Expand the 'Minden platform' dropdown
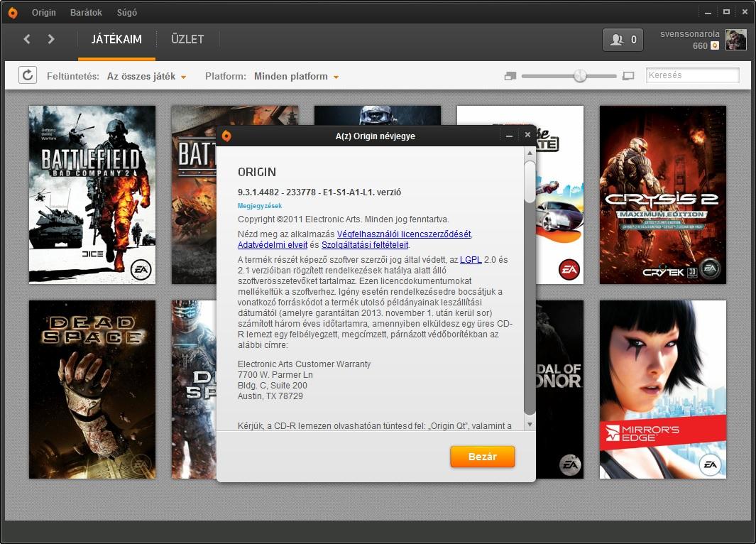The width and height of the screenshot is (756, 544). [296, 76]
